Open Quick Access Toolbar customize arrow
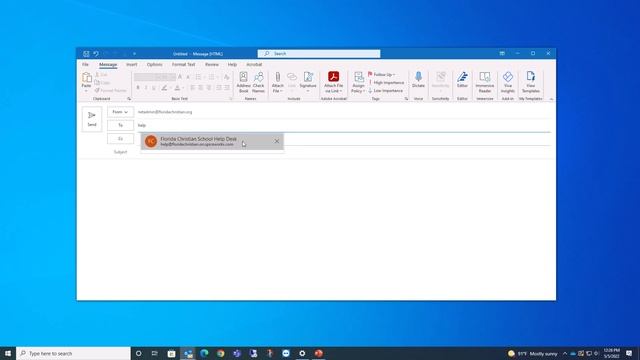 [x=134, y=54]
